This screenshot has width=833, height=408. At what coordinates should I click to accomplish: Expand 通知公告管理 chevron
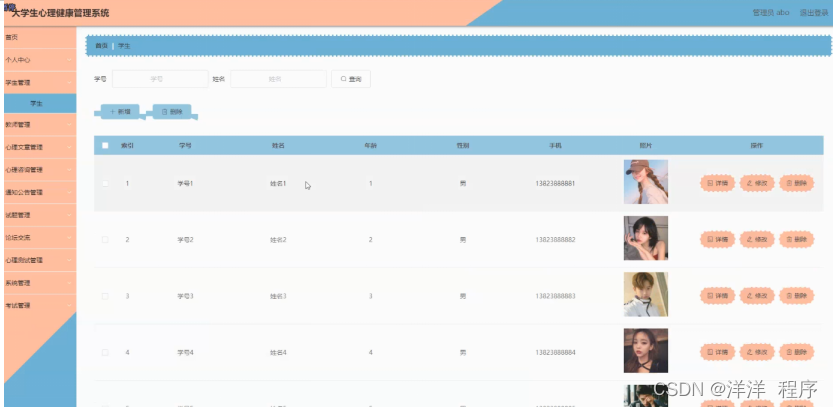pyautogui.click(x=69, y=192)
